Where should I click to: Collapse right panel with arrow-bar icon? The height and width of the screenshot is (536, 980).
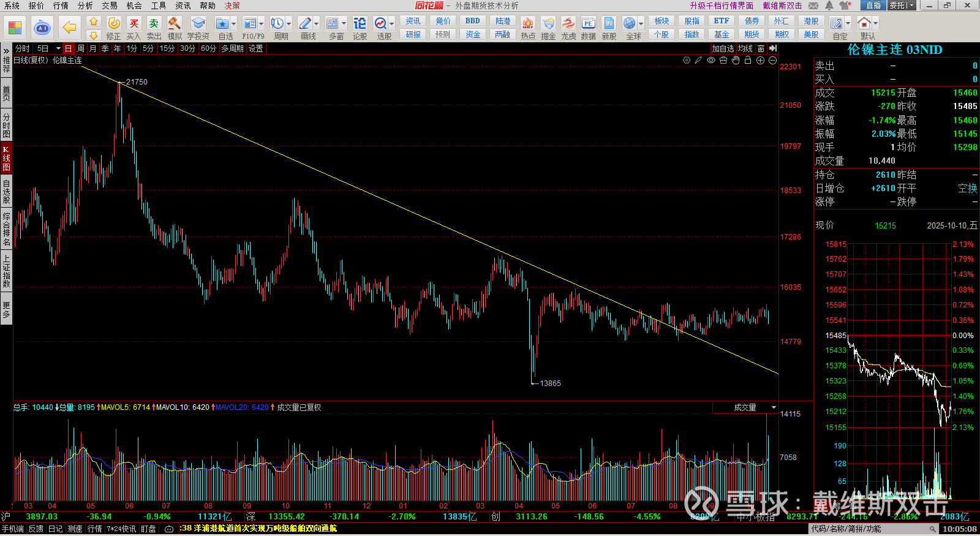773,48
